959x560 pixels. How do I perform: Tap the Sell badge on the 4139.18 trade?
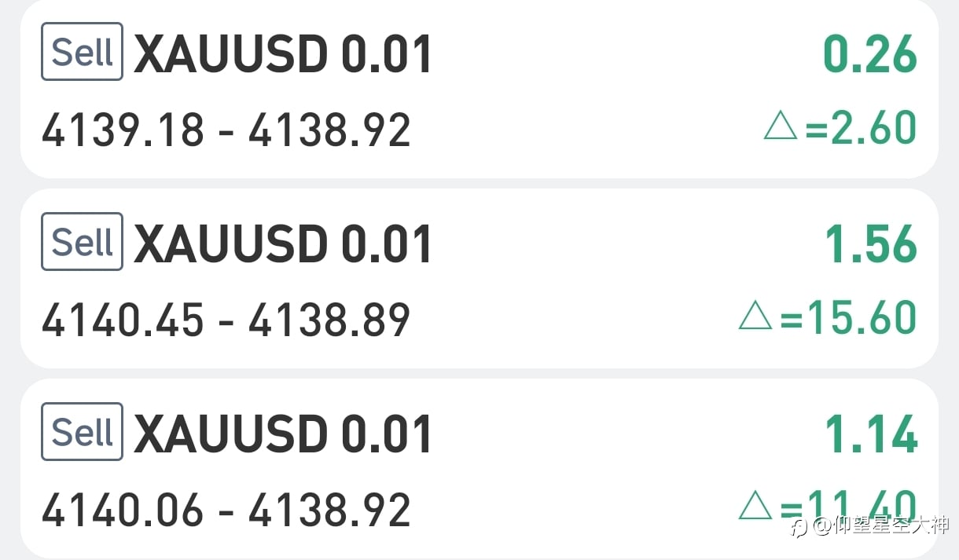(x=82, y=52)
